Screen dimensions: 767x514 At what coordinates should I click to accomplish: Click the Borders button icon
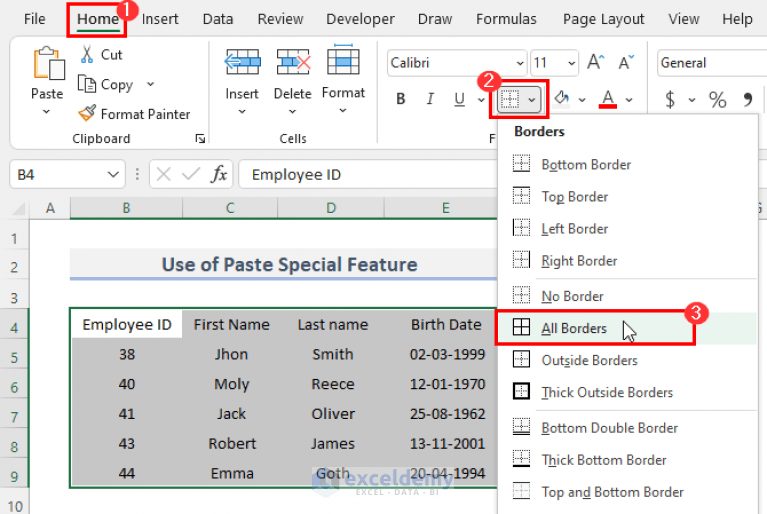click(x=510, y=100)
